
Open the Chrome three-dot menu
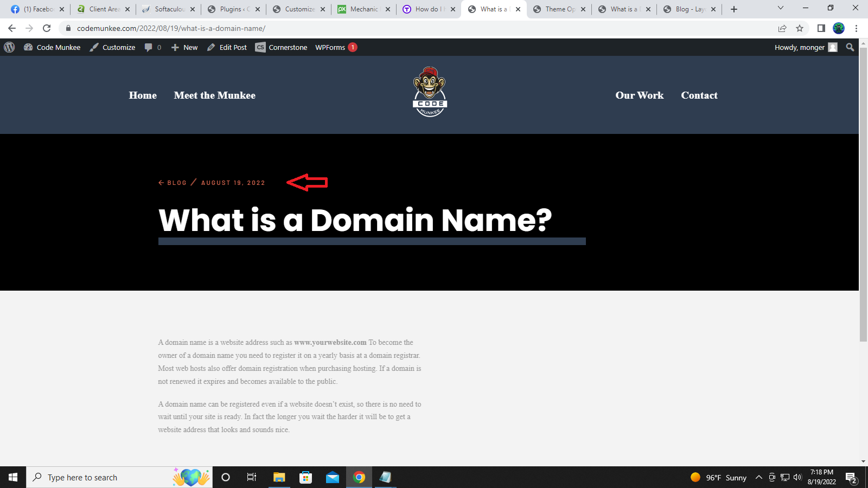[x=856, y=28]
